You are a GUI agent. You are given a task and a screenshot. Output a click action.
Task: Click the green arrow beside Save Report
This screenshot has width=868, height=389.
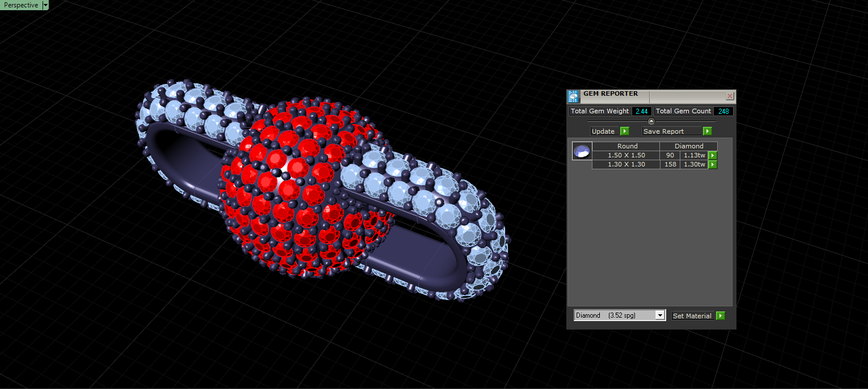(707, 131)
